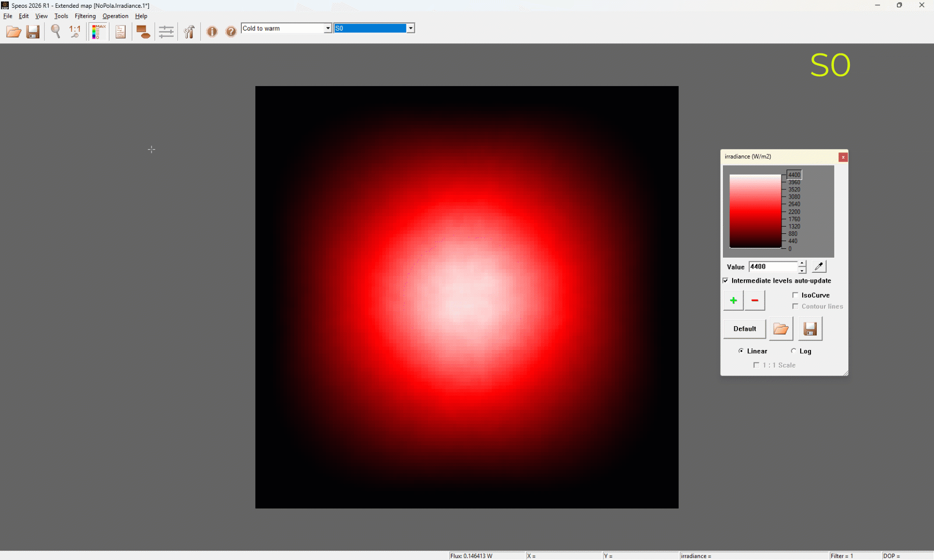Minimize the Speos window
The height and width of the screenshot is (560, 934).
coord(877,5)
